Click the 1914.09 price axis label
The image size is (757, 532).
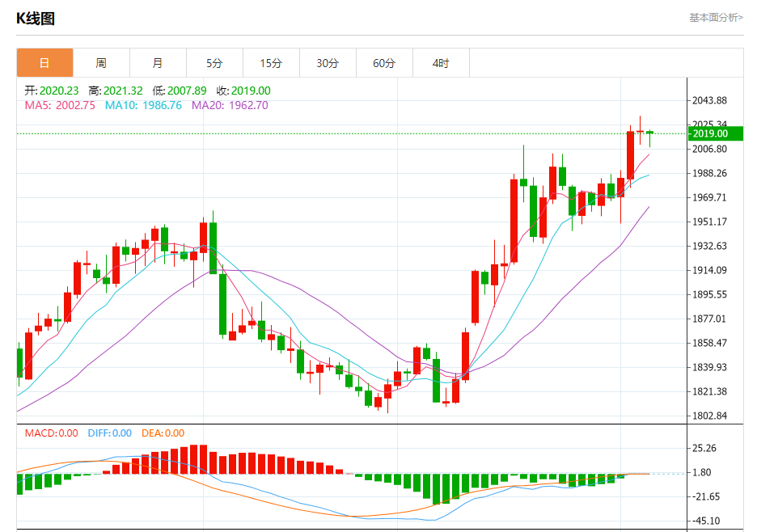coord(709,270)
